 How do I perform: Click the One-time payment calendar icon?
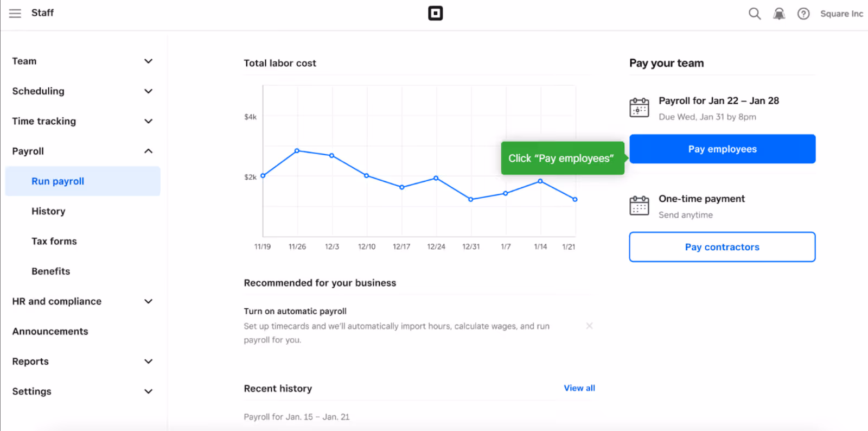tap(639, 206)
